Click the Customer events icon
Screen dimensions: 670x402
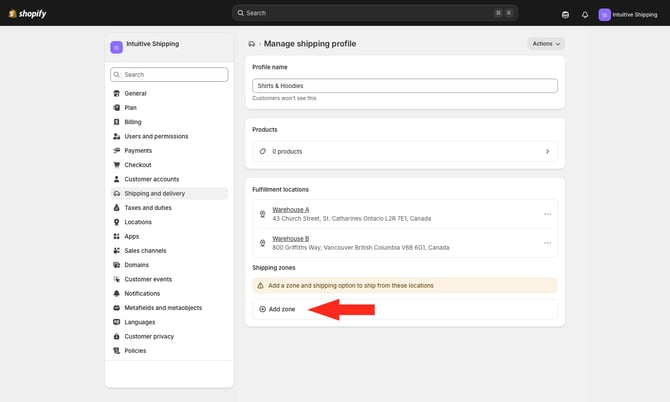click(116, 279)
